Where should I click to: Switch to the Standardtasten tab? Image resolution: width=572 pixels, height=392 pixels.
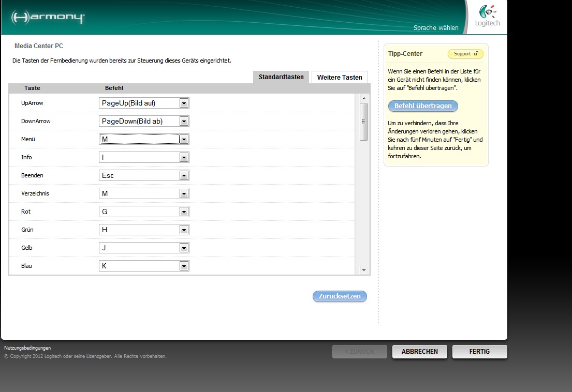[x=281, y=77]
